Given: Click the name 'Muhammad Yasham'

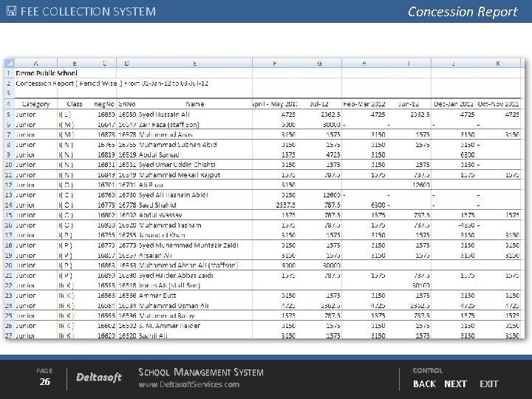Looking at the screenshot, I should click(x=170, y=225).
